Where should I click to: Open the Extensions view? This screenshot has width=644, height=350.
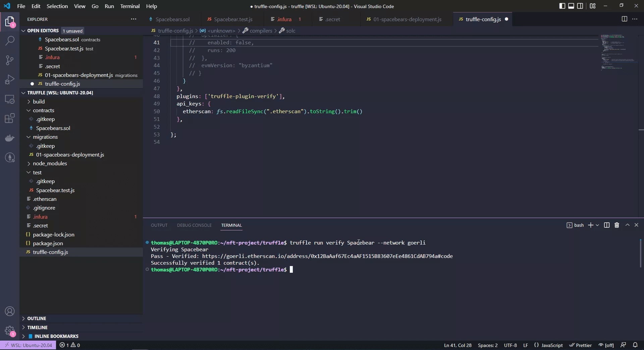click(x=10, y=118)
